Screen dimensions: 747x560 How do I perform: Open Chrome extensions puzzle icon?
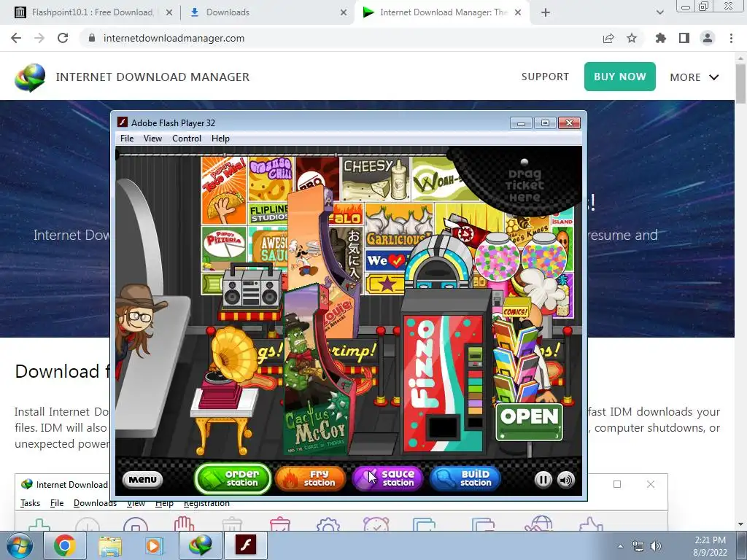661,38
